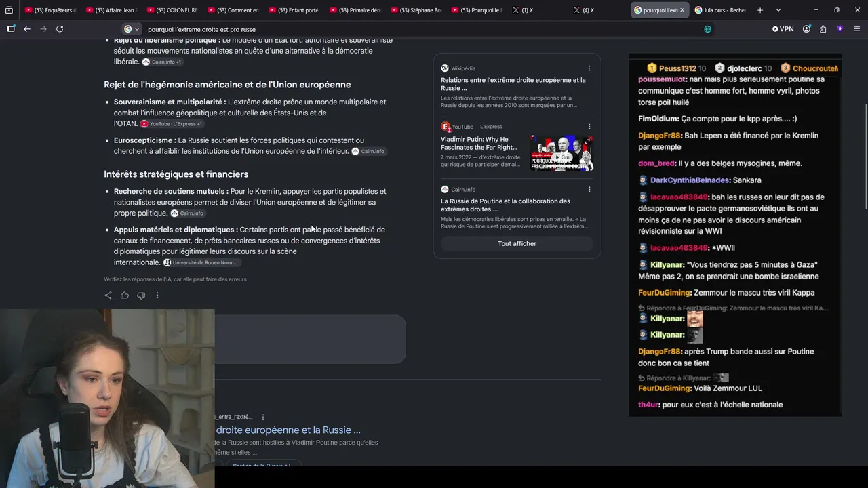The height and width of the screenshot is (488, 868).
Task: Open 'droite européenne et la Russie' result title
Action: [x=288, y=430]
